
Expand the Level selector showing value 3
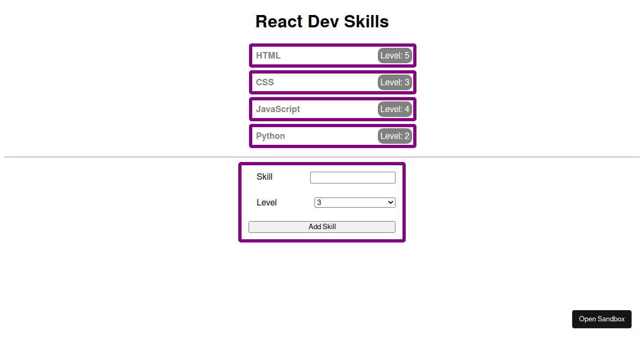coord(354,202)
